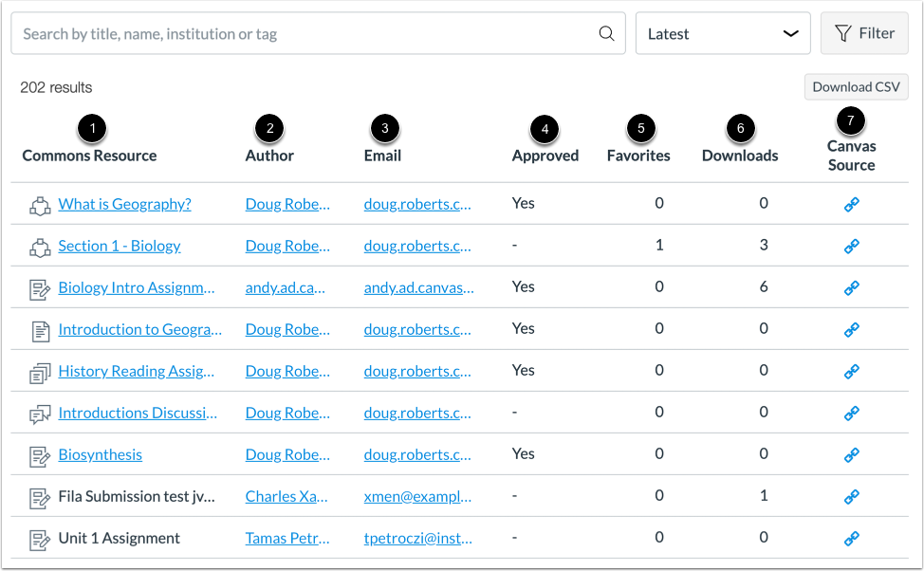Click the Charles Xavier author link
Viewport: 924px width, 571px height.
[x=287, y=495]
